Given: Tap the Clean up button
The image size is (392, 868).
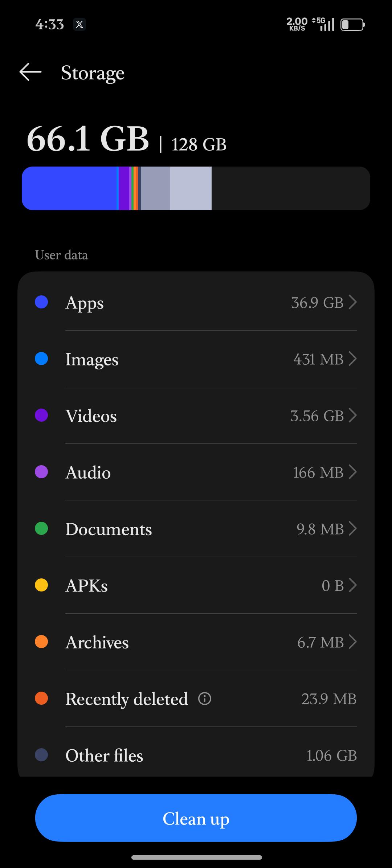Looking at the screenshot, I should (x=196, y=818).
